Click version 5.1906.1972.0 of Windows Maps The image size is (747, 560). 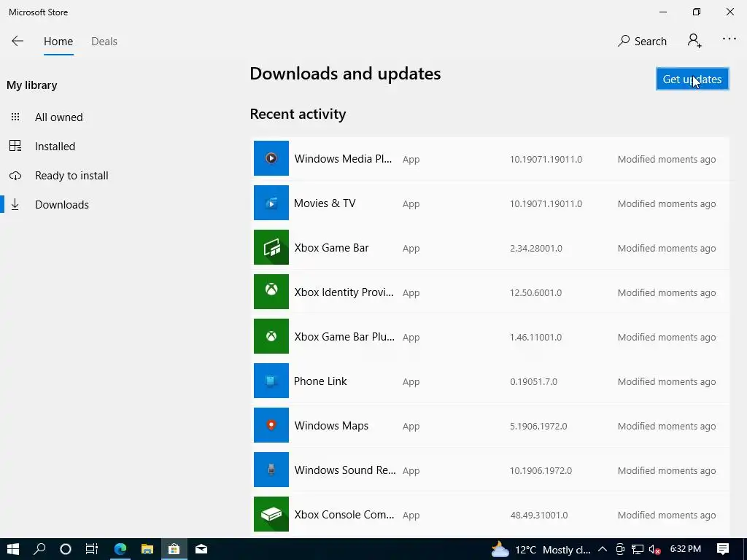pos(538,426)
